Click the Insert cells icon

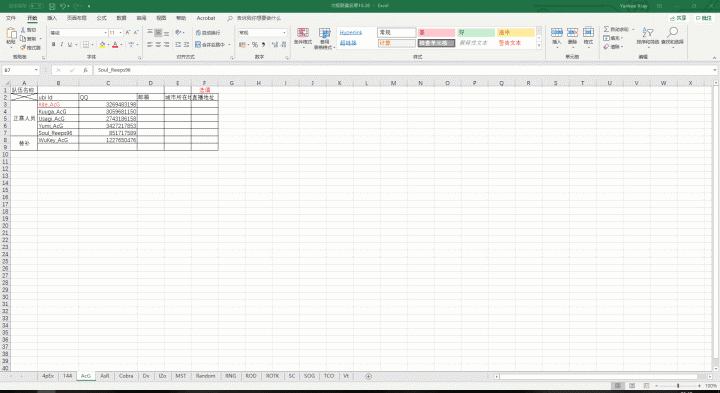557,32
